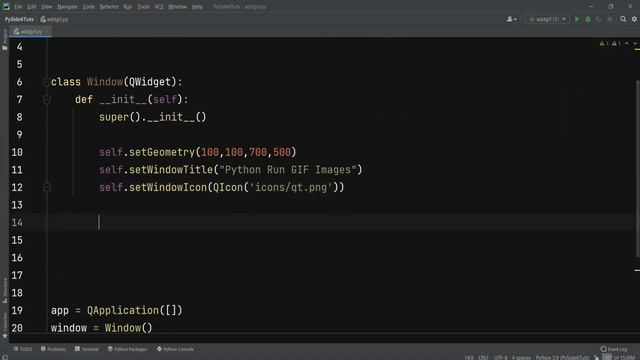Open Search Everywhere magnifier
The width and height of the screenshot is (640, 360).
coord(623,19)
